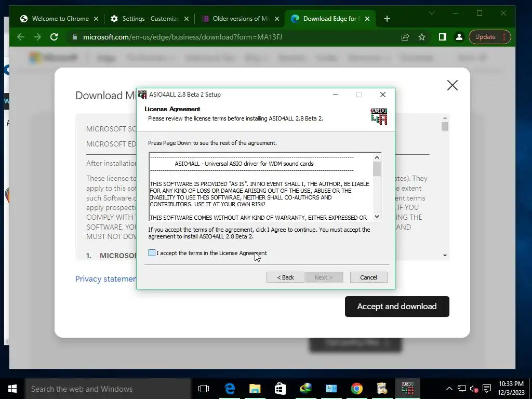This screenshot has width=532, height=399.
Task: Bookmark this page with star icon
Action: (x=422, y=37)
